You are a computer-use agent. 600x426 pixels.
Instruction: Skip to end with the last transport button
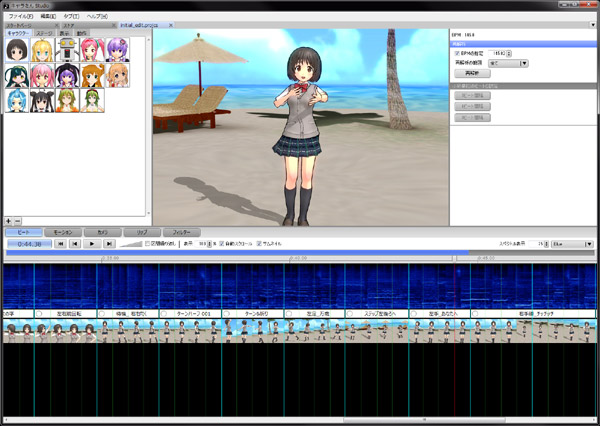pos(108,243)
